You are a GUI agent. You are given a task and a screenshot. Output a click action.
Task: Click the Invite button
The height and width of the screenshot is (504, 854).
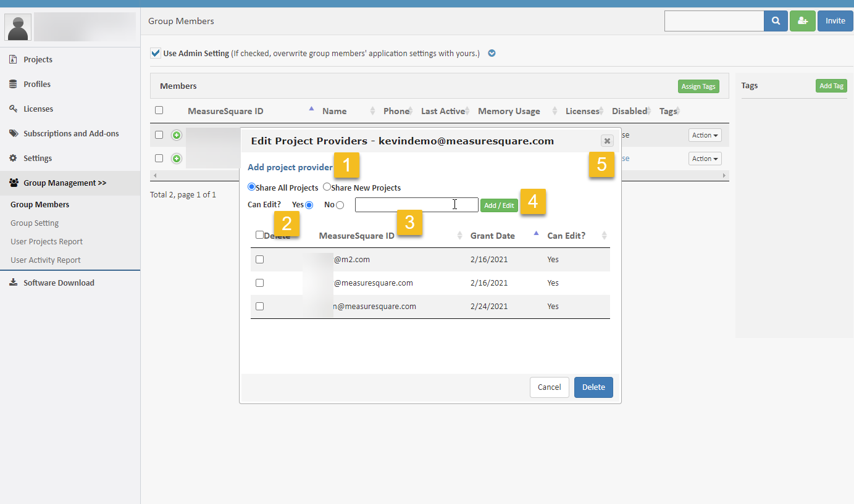click(835, 21)
